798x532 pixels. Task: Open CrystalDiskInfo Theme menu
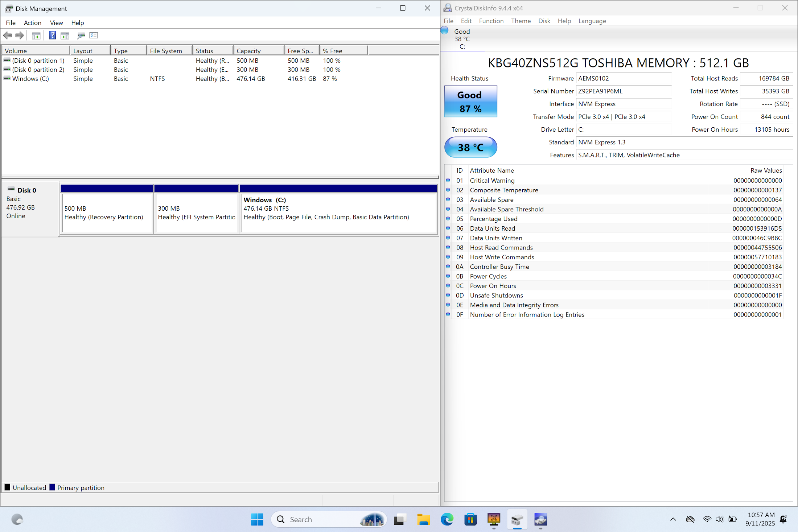coord(521,21)
